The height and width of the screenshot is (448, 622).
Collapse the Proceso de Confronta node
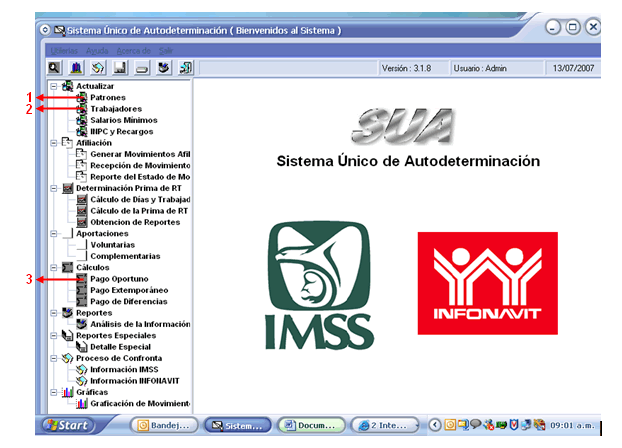[x=54, y=358]
